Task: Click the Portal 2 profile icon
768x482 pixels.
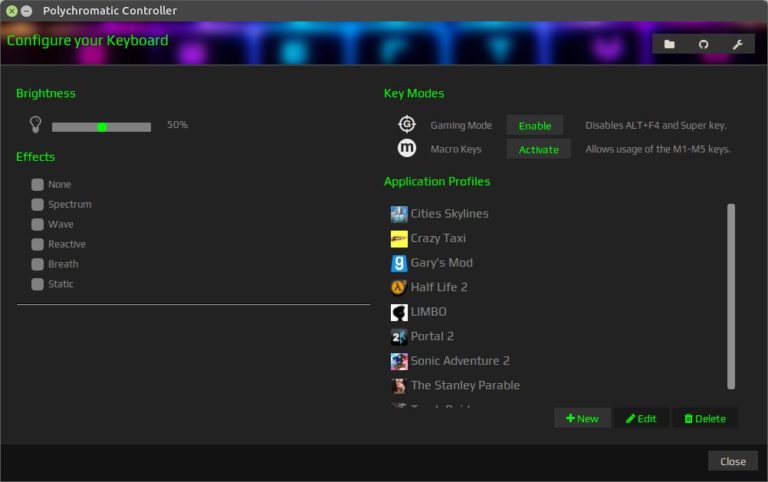Action: 399,337
